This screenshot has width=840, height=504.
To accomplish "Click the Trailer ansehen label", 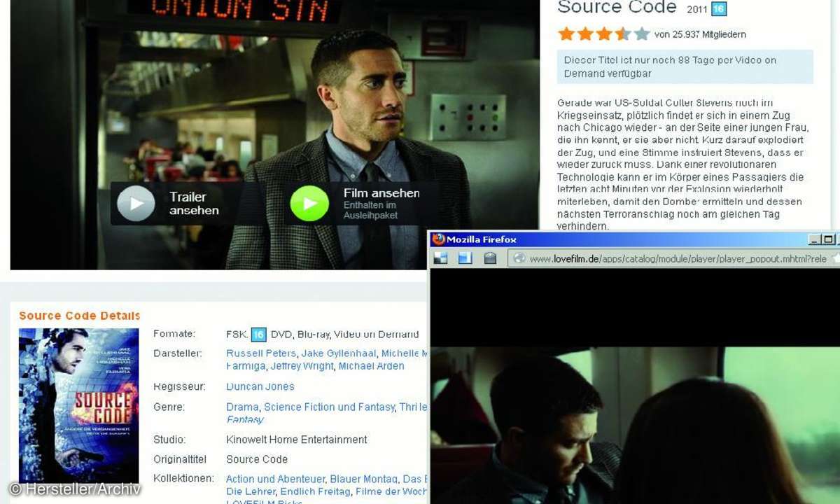I will [194, 204].
